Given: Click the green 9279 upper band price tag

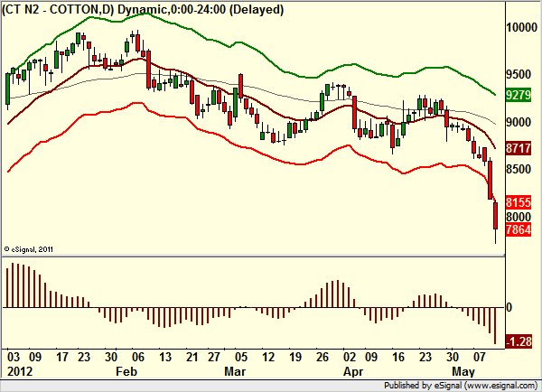Looking at the screenshot, I should point(518,95).
